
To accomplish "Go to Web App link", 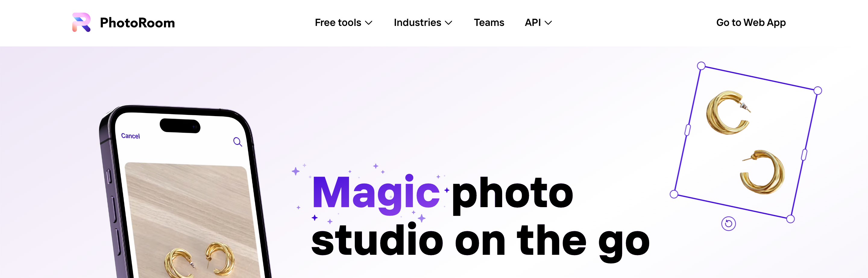I will (x=751, y=23).
